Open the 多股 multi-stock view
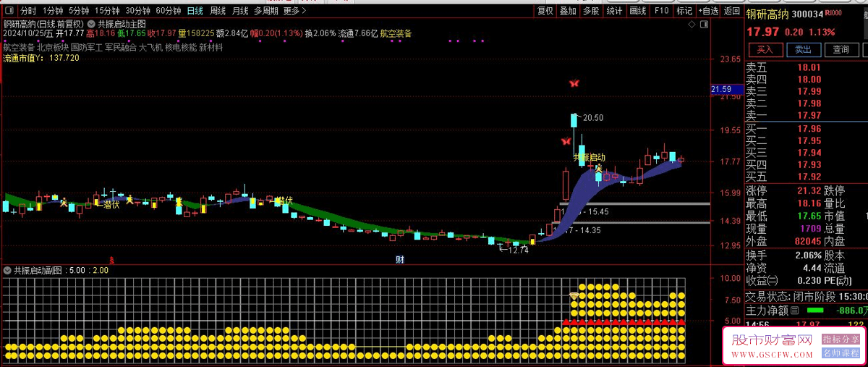The height and width of the screenshot is (367, 868). pos(591,11)
